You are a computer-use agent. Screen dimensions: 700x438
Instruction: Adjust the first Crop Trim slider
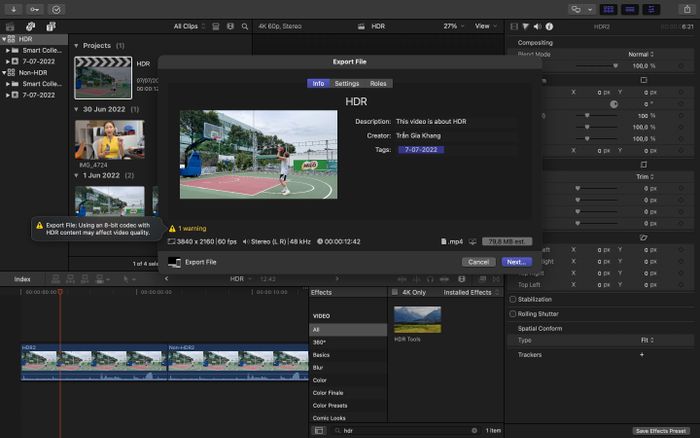point(596,188)
